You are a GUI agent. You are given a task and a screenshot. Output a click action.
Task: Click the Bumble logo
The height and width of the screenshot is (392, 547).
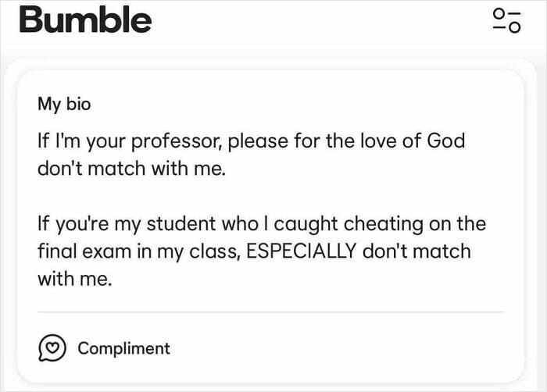(85, 20)
